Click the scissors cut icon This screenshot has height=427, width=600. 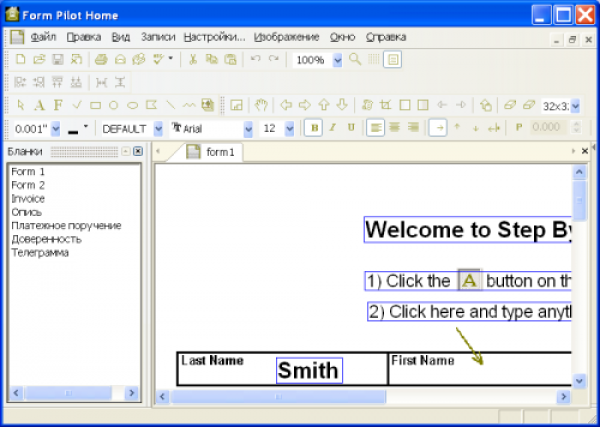[x=194, y=60]
